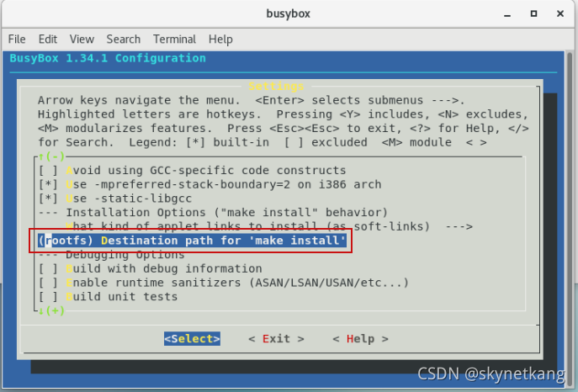Open the Help menu in menu bar
The width and height of the screenshot is (578, 392).
coord(220,39)
